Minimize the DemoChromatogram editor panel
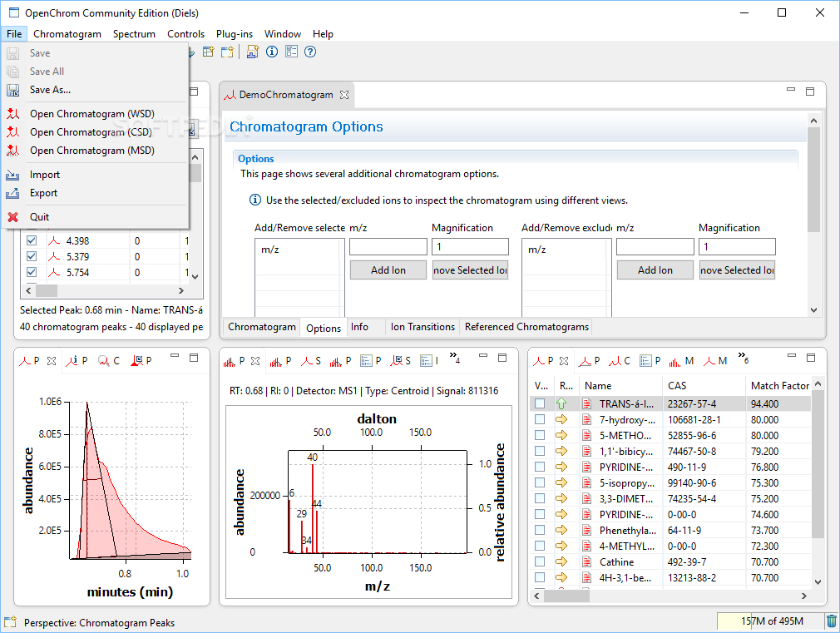This screenshot has width=840, height=633. 791,90
